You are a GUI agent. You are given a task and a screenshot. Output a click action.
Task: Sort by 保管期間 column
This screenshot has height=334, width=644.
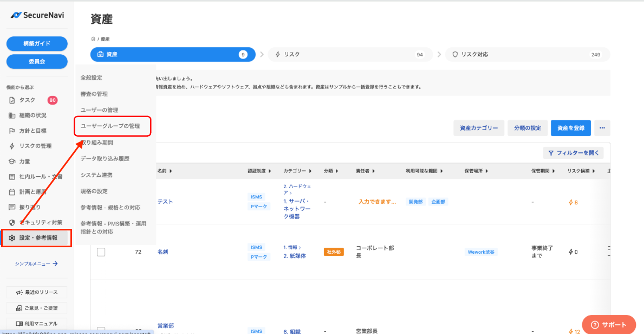543,171
